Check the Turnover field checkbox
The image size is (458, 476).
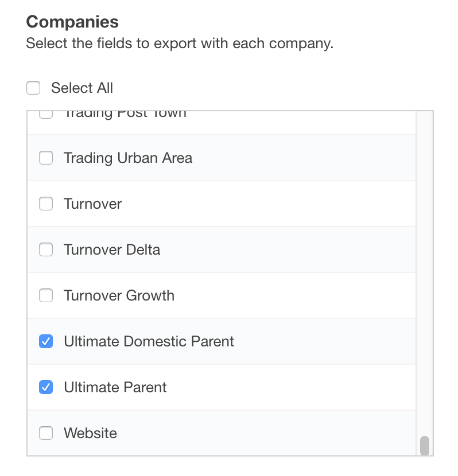(46, 204)
